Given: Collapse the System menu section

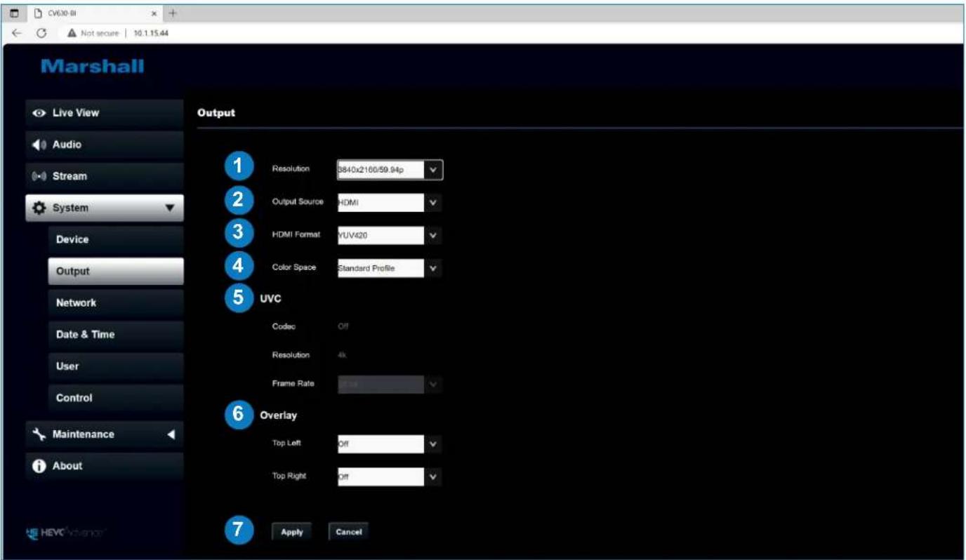Looking at the screenshot, I should 104,208.
